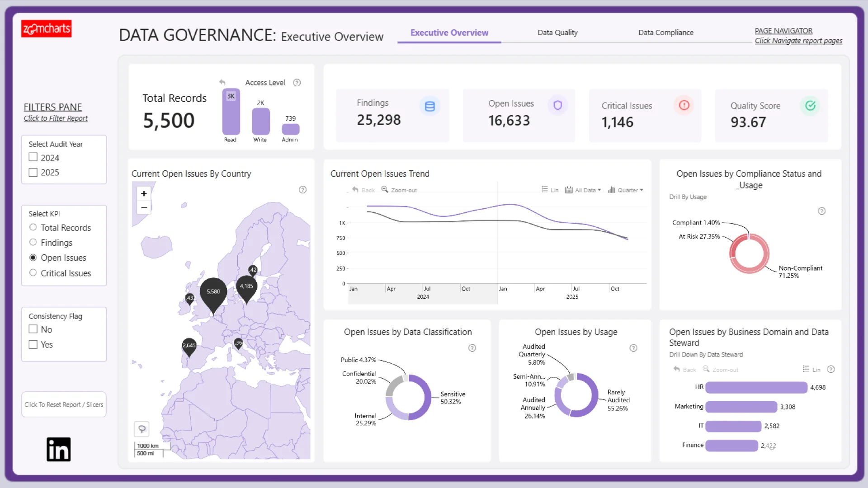This screenshot has width=868, height=488.
Task: Open help for Data Classification donut
Action: click(472, 348)
